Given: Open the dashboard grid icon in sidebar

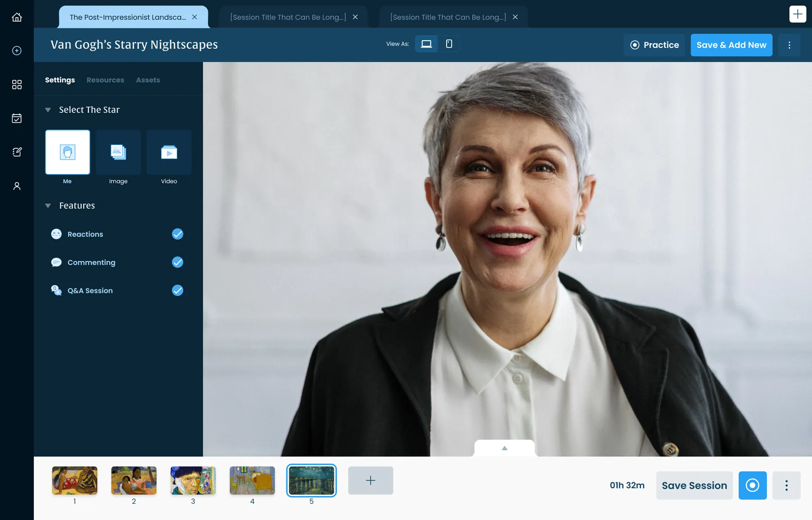Looking at the screenshot, I should [17, 84].
